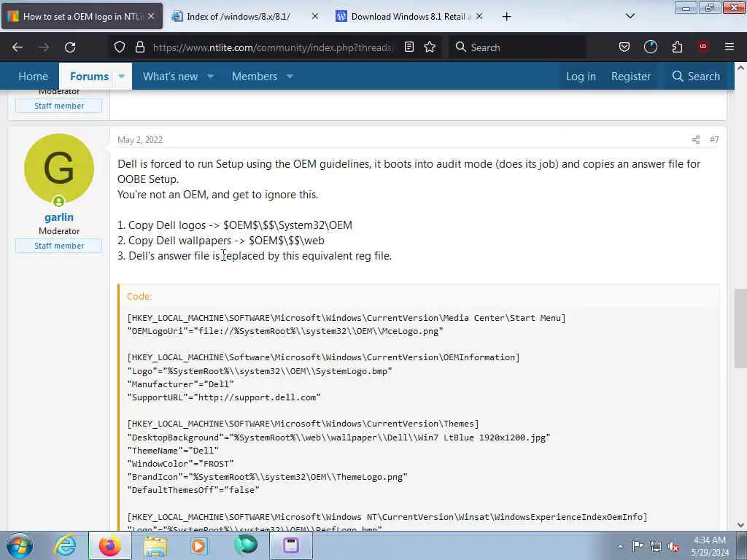The width and height of the screenshot is (747, 560).
Task: Expand the Forums dropdown arrow
Action: pos(122,76)
